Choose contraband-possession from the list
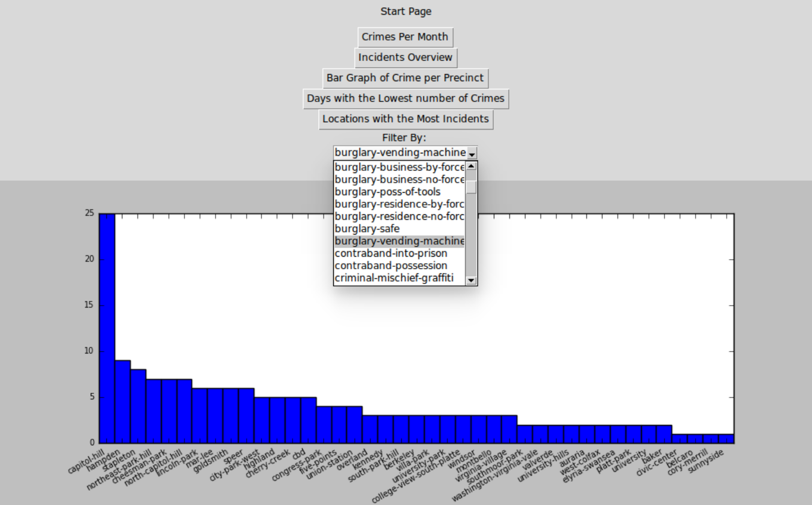Screen dimensions: 812x505 point(399,266)
